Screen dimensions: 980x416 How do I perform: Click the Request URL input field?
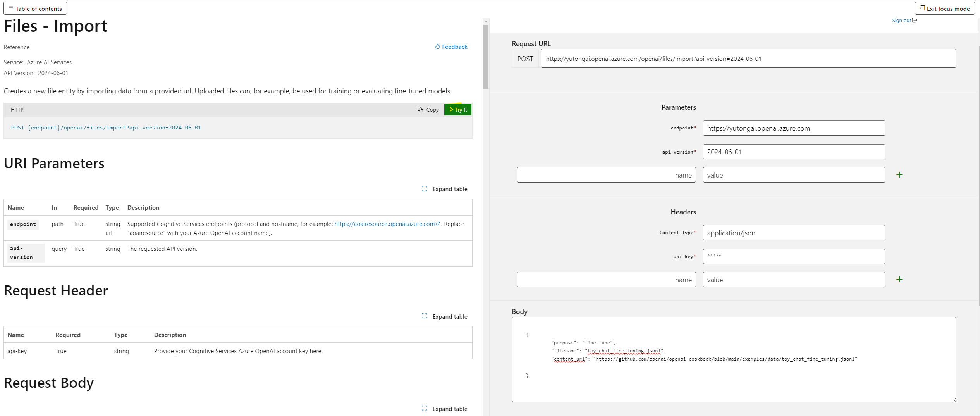point(748,59)
